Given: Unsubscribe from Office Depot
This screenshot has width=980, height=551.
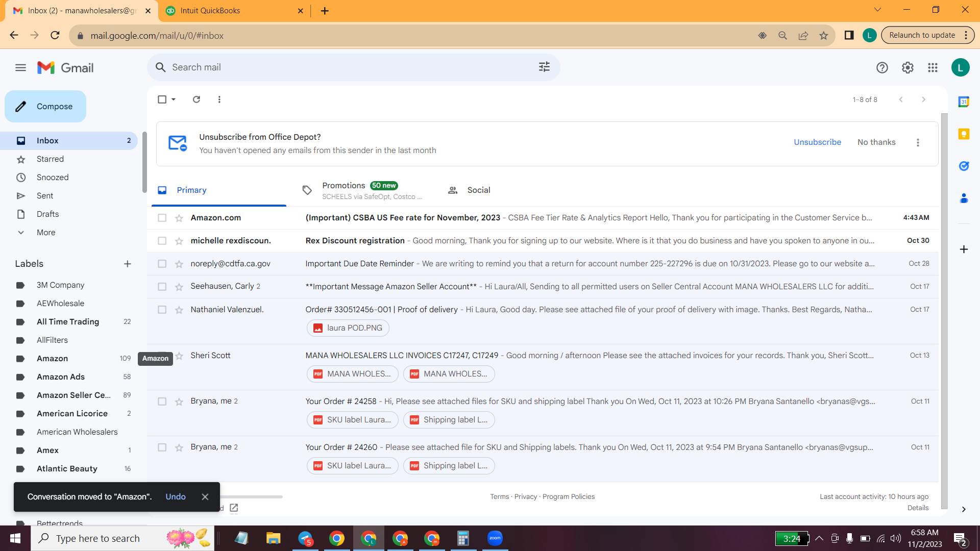Looking at the screenshot, I should (817, 142).
